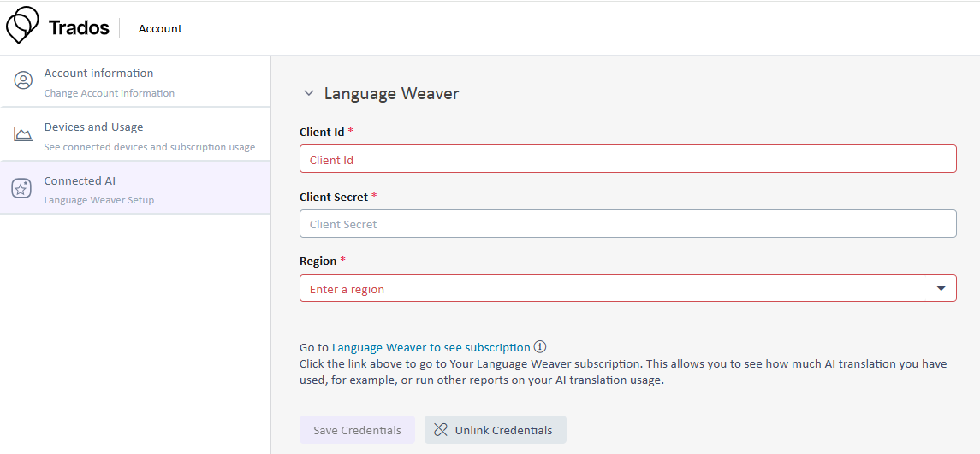
Task: Select Connected AI menu item
Action: 135,188
